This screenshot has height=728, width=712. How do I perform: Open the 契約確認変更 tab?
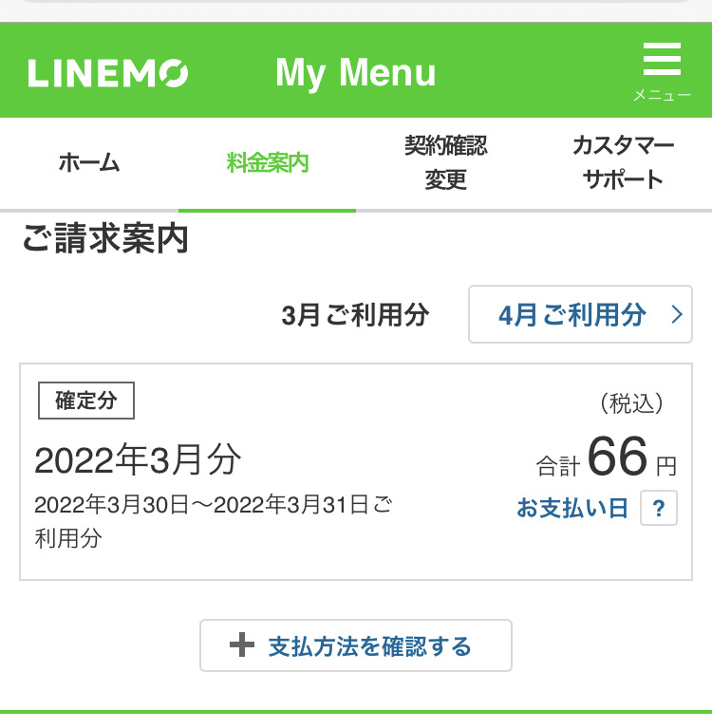point(445,162)
